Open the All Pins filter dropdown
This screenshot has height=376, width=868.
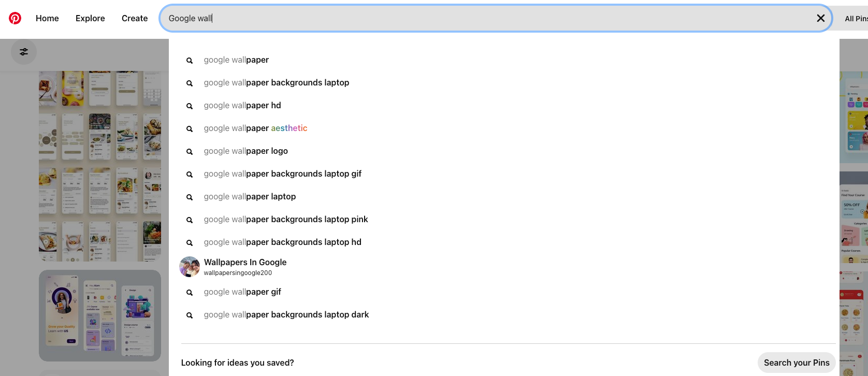coord(856,19)
